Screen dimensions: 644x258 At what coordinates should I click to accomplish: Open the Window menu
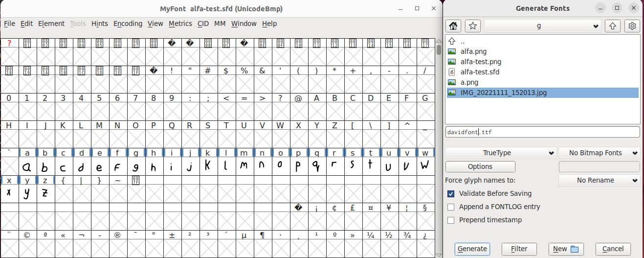(x=244, y=23)
